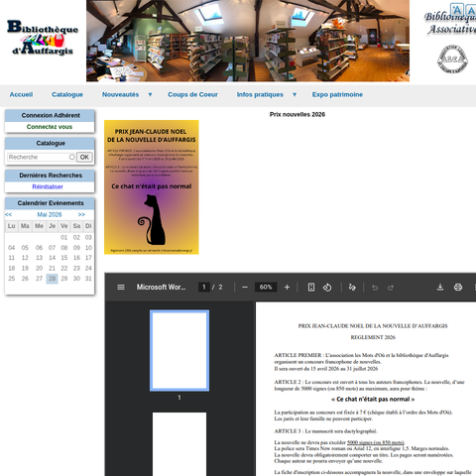
Task: Select highlighted day 28 in calendar
Action: [53, 279]
